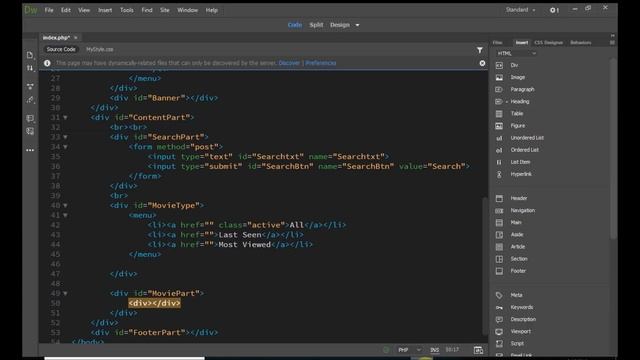Open the Behaviors panel tab

point(581,42)
